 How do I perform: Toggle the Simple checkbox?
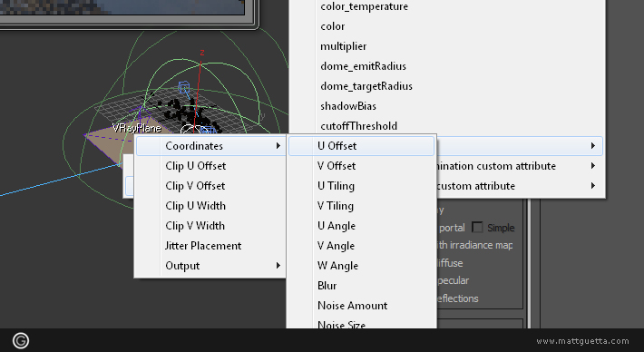pos(477,227)
